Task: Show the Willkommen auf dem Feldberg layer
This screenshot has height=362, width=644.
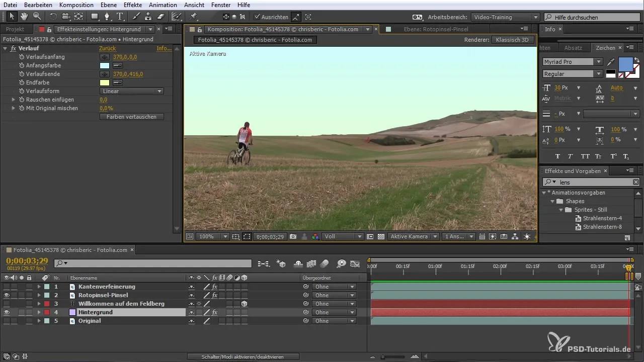Action: 7,304
